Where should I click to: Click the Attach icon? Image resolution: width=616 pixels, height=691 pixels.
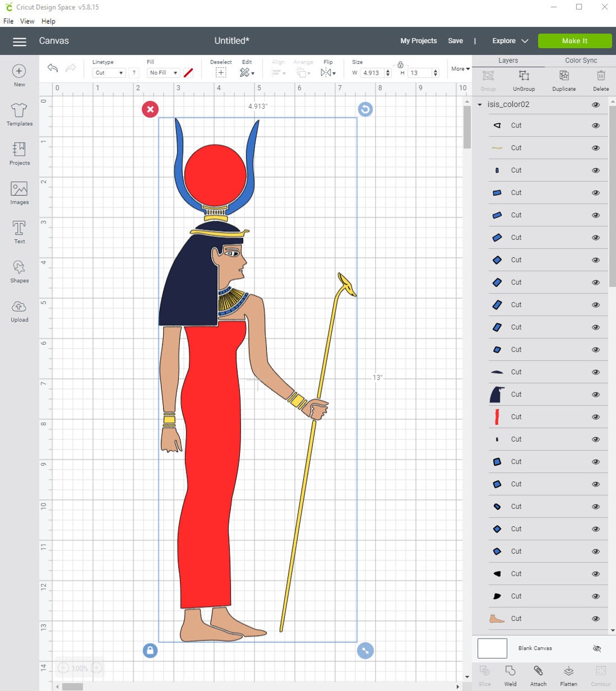tap(538, 674)
